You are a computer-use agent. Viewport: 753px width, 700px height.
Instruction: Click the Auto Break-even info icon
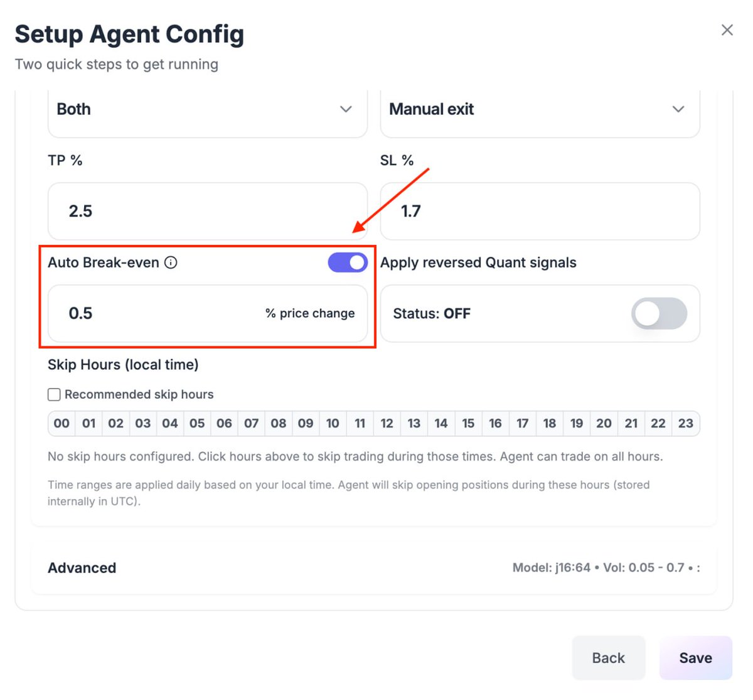pyautogui.click(x=171, y=262)
